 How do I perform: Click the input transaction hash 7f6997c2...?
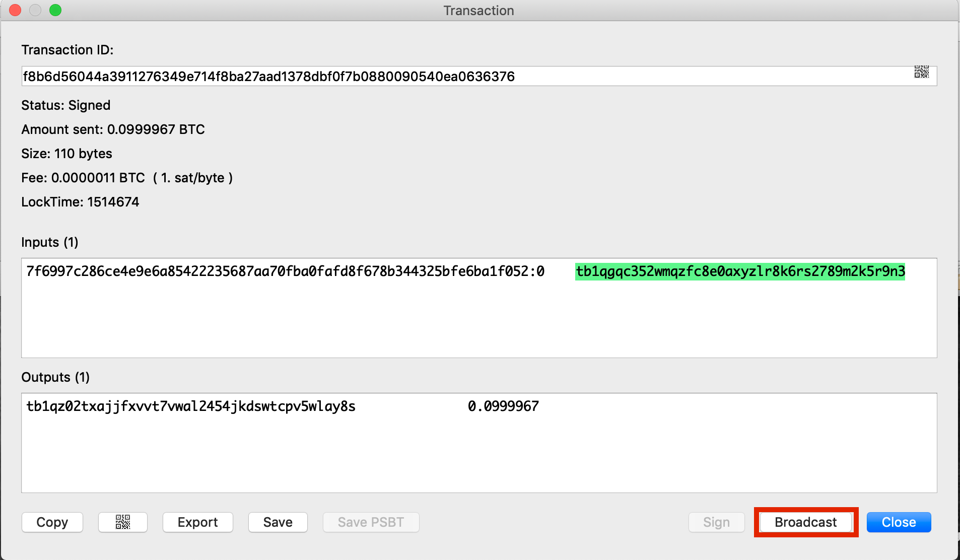[286, 271]
